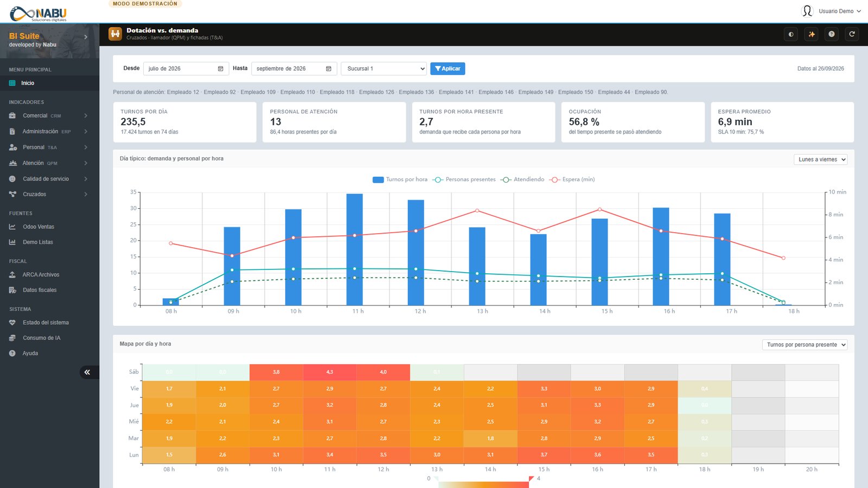Screen dimensions: 868x488
Task: Click the 11 h bar in the chart
Action: pyautogui.click(x=355, y=249)
